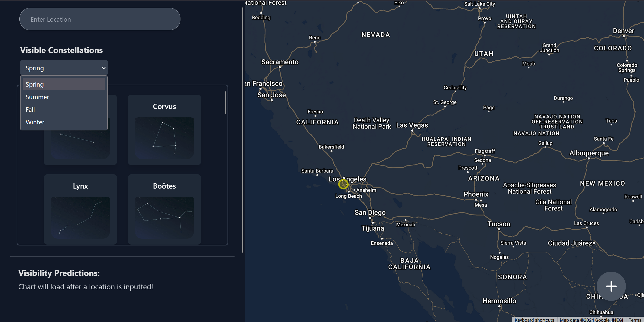
Task: Click the Tucson city marker dot
Action: click(499, 229)
